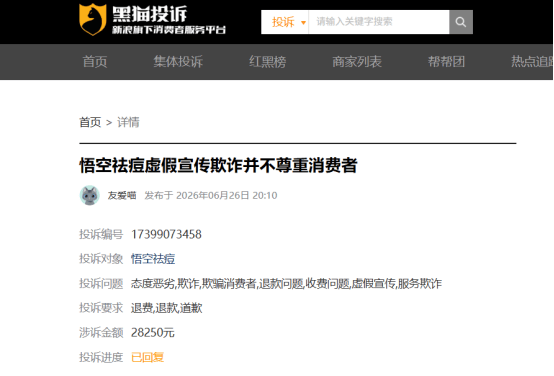Screen dimensions: 554x376
Task: Click the orange dropdown arrow beside 投诉
Action: point(303,23)
